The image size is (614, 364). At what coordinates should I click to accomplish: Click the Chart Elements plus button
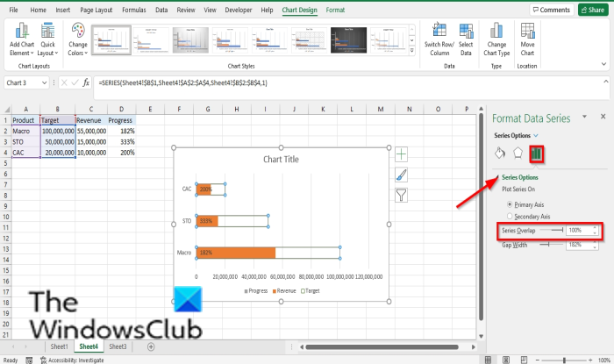pyautogui.click(x=401, y=154)
